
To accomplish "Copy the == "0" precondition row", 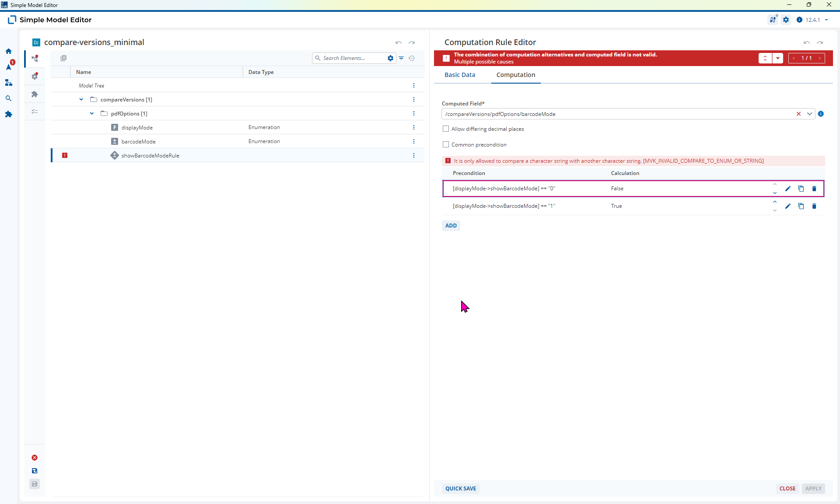I will click(801, 189).
